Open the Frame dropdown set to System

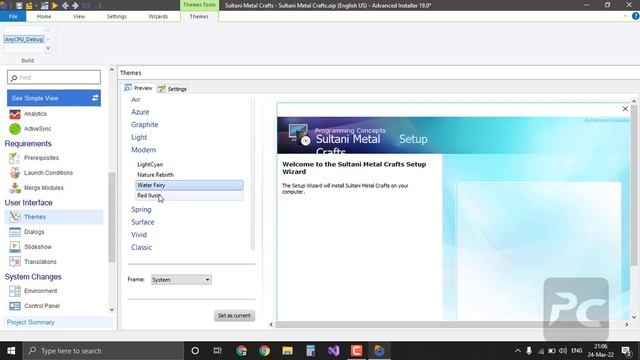pos(181,280)
